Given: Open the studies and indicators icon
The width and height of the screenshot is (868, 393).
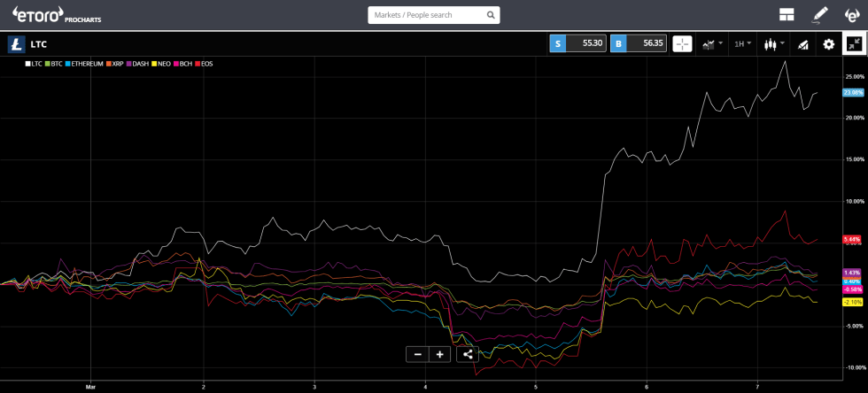Looking at the screenshot, I should (803, 43).
